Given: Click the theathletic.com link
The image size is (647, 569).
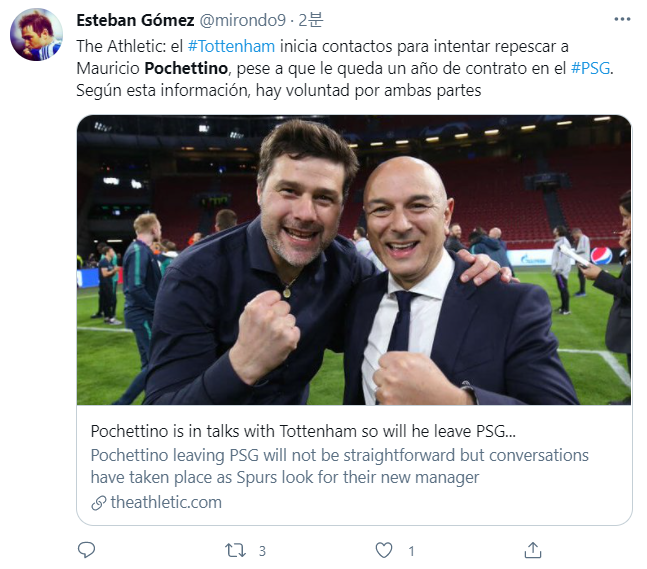Looking at the screenshot, I should [164, 502].
